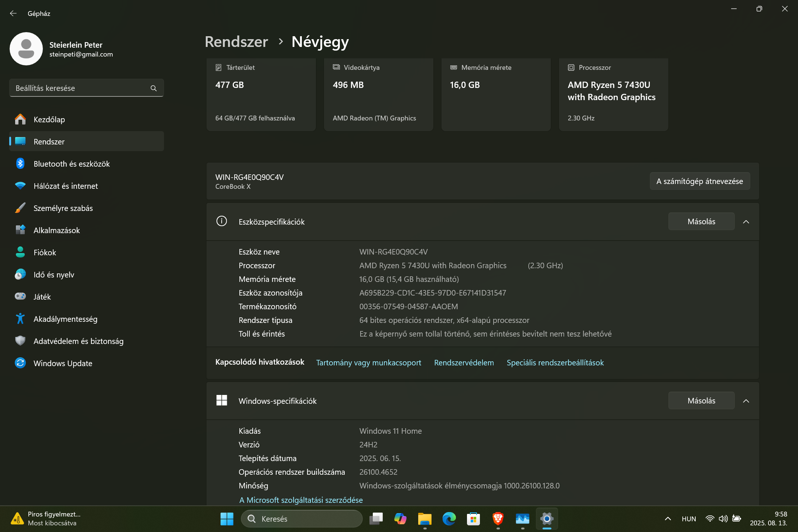This screenshot has height=532, width=798.
Task: Open the Windows Start menu
Action: click(x=227, y=519)
